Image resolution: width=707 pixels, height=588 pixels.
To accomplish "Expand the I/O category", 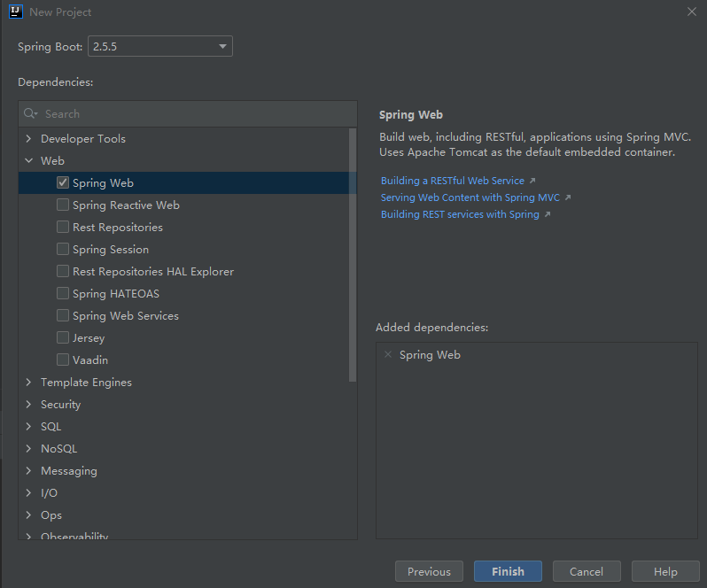I will [x=29, y=493].
